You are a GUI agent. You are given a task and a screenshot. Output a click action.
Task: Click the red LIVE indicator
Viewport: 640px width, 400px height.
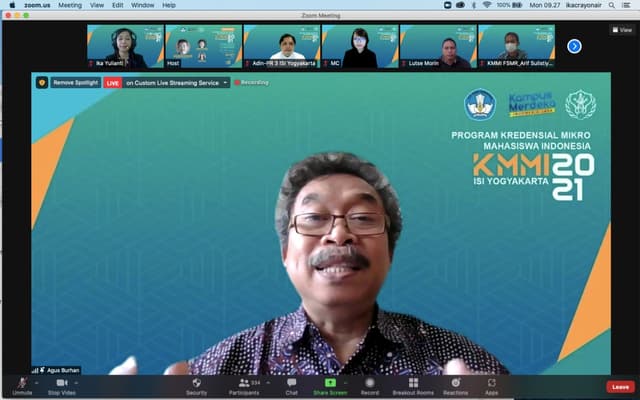click(113, 83)
